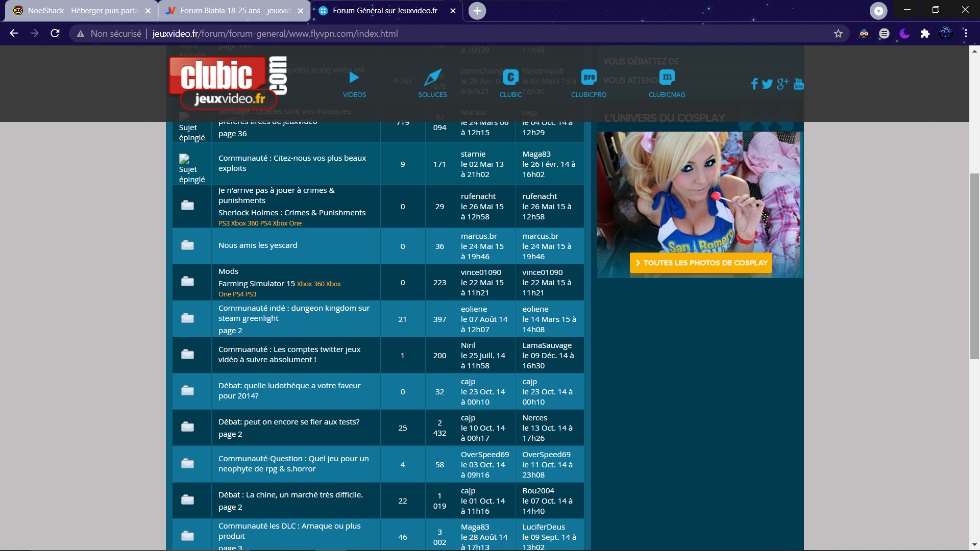This screenshot has width=980, height=551.
Task: Open the 'Farming Simulator 15' game link
Action: pos(257,284)
